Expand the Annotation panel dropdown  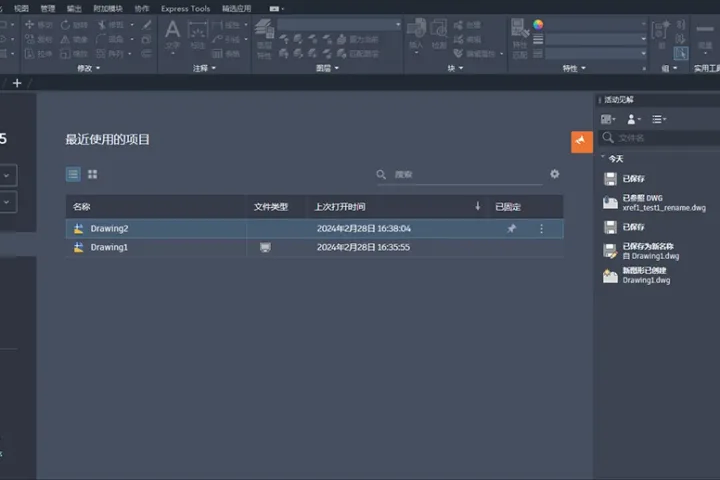204,68
